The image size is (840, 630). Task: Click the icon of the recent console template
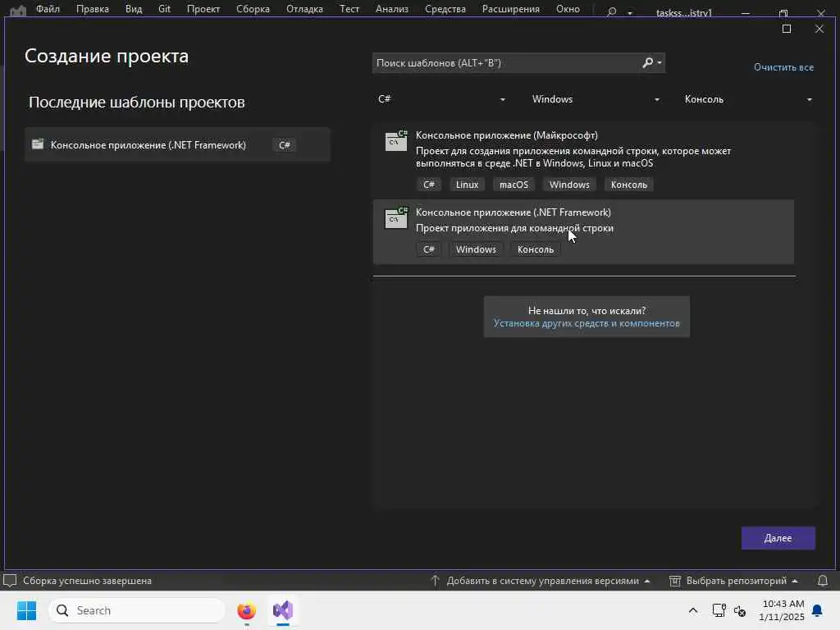[38, 144]
